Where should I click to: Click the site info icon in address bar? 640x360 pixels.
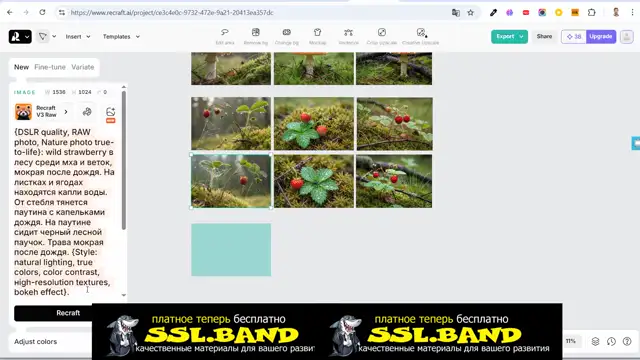click(62, 13)
